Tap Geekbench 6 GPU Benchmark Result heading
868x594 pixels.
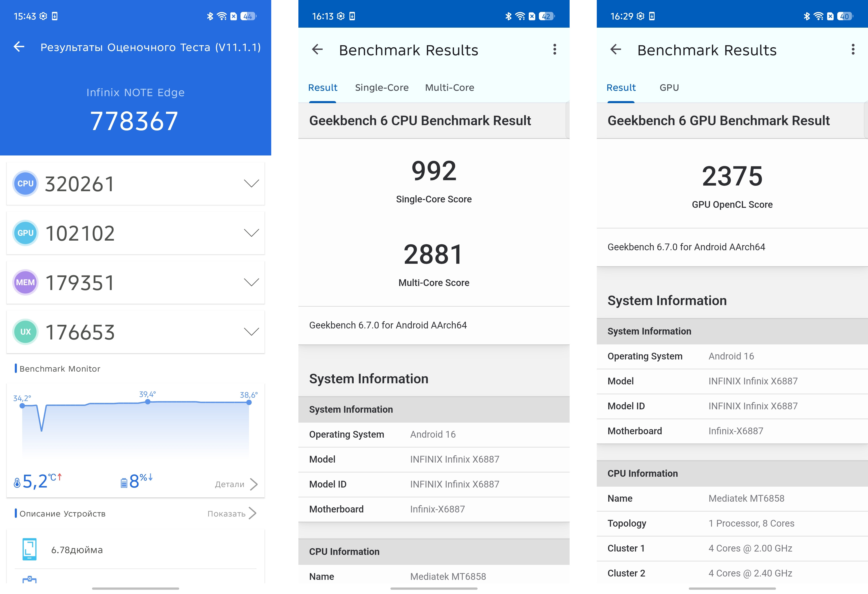pyautogui.click(x=719, y=121)
